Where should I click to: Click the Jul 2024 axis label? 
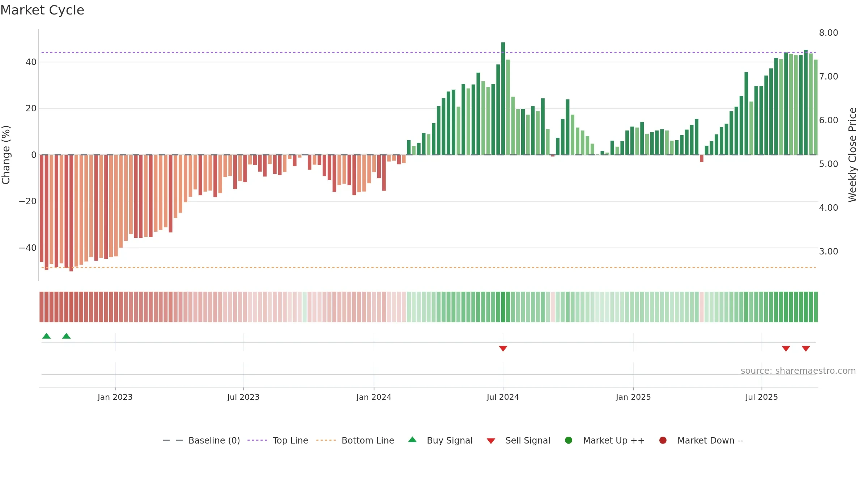click(x=503, y=397)
